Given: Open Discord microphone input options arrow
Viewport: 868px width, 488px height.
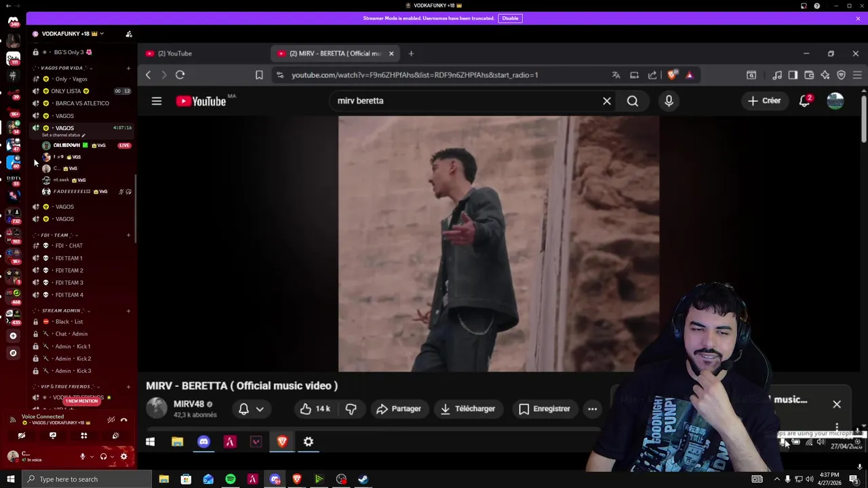Looking at the screenshot, I should pyautogui.click(x=91, y=456).
